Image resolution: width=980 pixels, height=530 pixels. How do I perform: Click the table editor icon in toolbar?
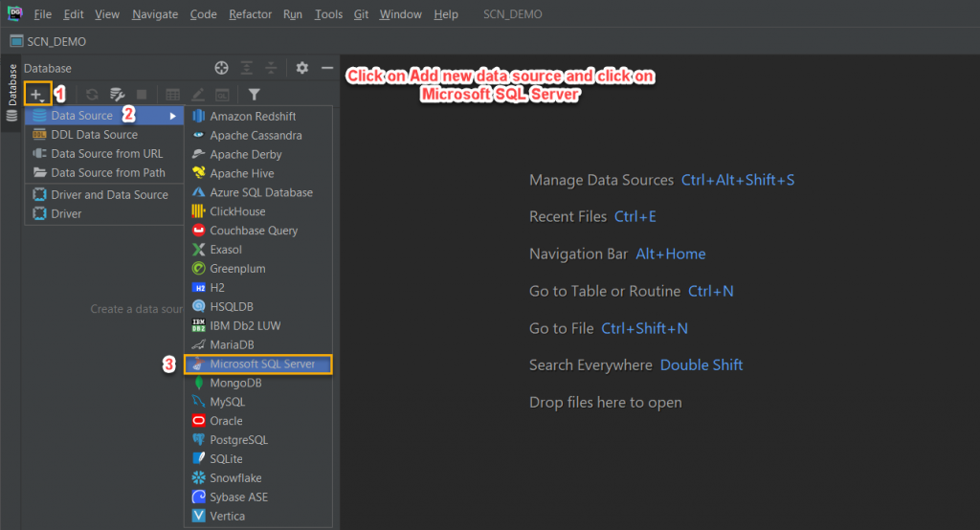coord(172,95)
